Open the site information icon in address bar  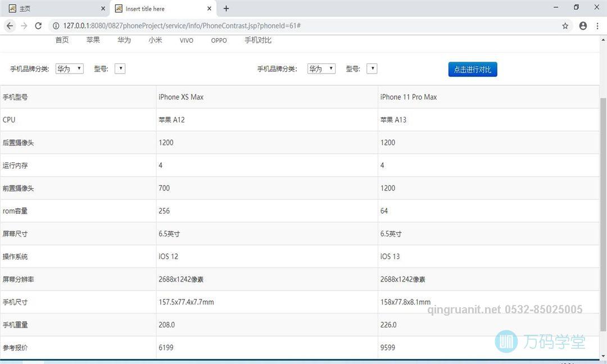click(56, 26)
